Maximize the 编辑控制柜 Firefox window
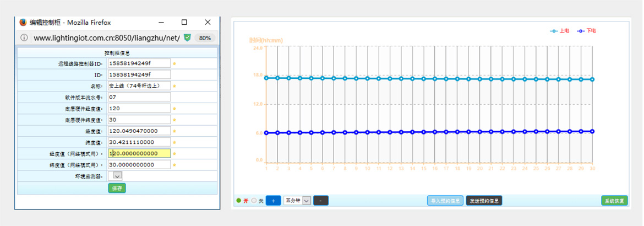This screenshot has height=226, width=644. 184,23
